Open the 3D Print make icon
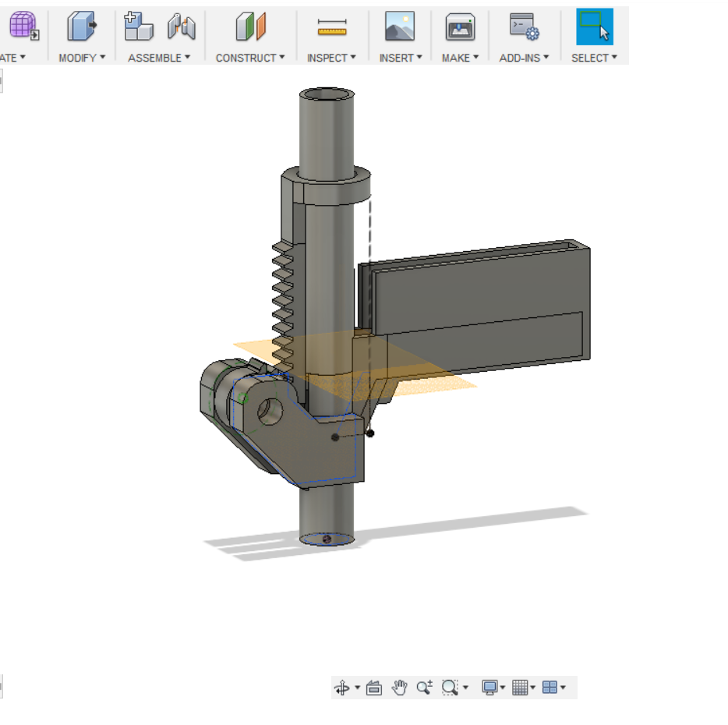This screenshot has height=725, width=728. tap(460, 27)
